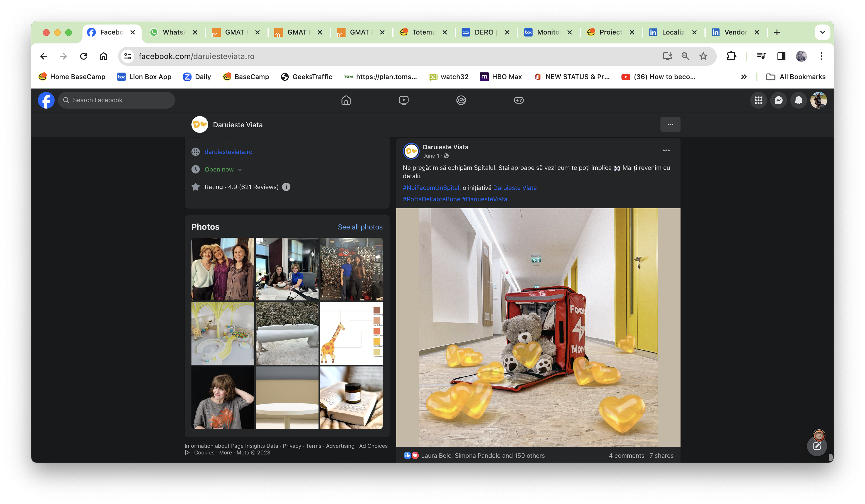This screenshot has width=865, height=504.
Task: Click the See all photos link
Action: [x=360, y=227]
